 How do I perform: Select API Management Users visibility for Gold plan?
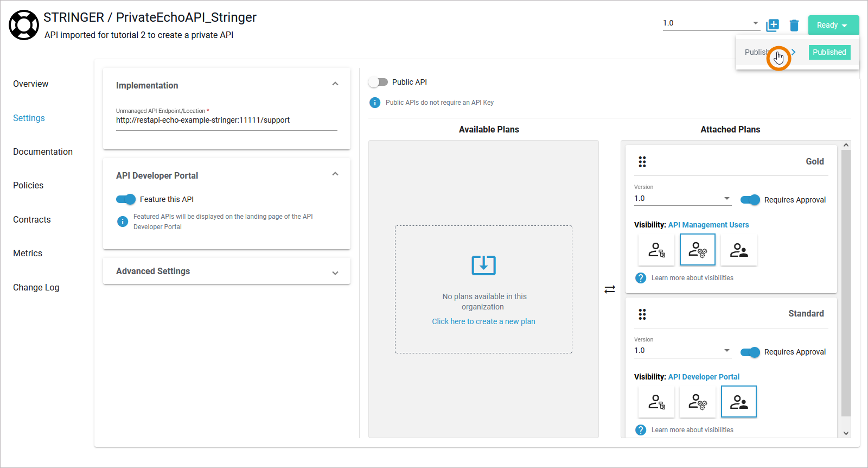pos(697,250)
